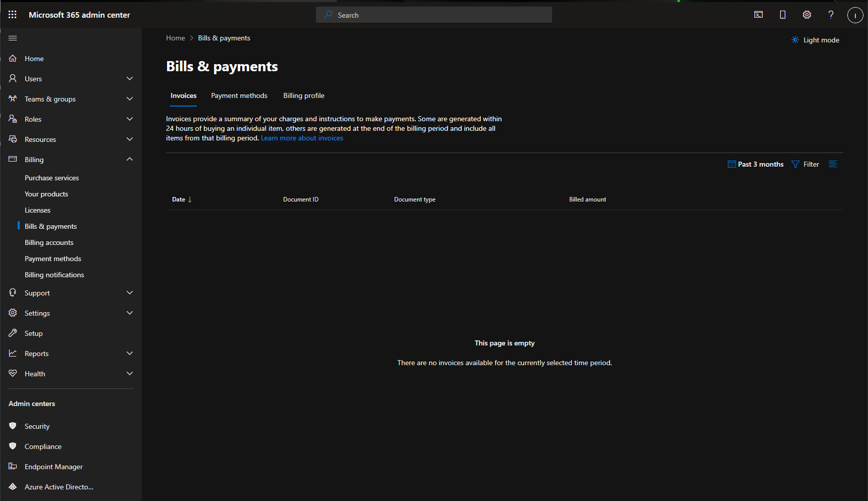
Task: Open the column options list icon
Action: click(x=833, y=164)
